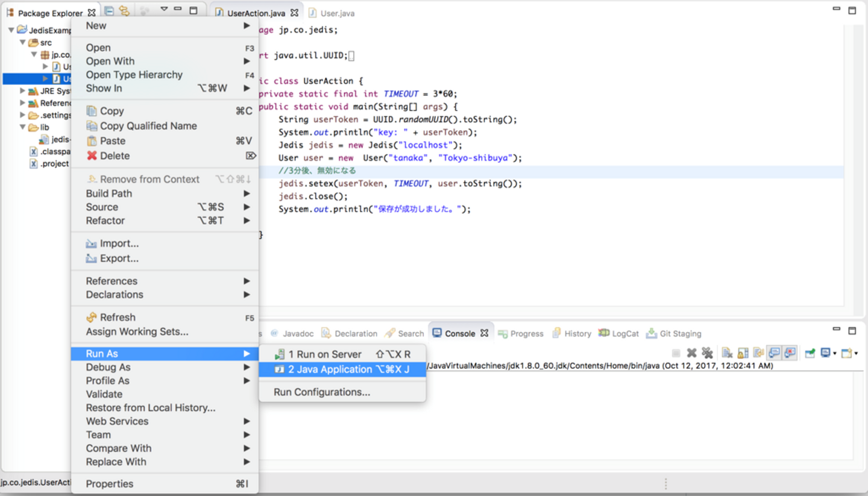Viewport: 868px width, 496px height.
Task: Expand the JRE System Library node
Action: click(23, 91)
